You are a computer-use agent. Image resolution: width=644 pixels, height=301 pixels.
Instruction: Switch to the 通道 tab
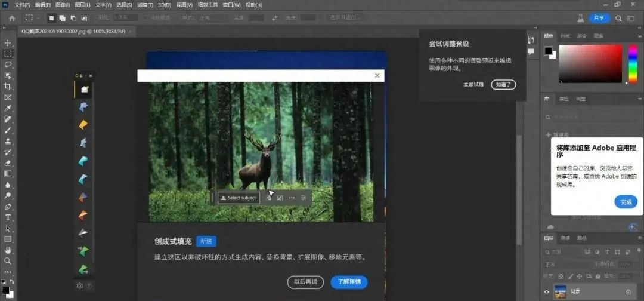click(x=565, y=238)
